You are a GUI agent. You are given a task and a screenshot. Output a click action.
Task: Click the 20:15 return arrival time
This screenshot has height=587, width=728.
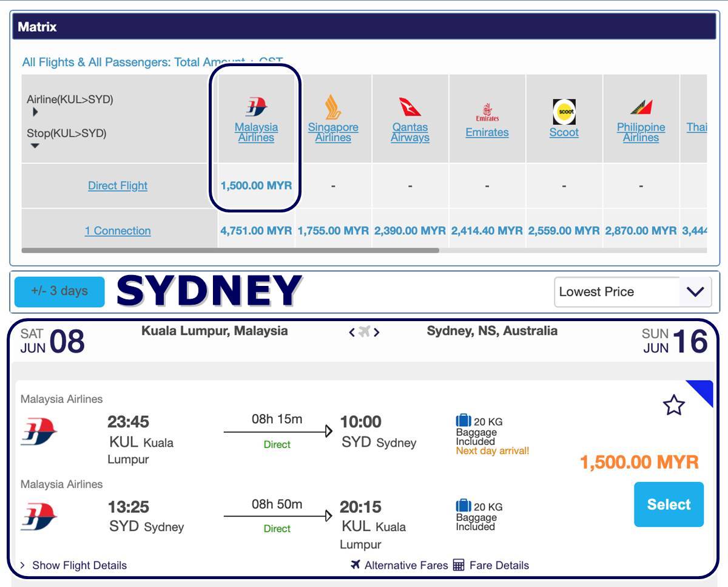pos(360,507)
